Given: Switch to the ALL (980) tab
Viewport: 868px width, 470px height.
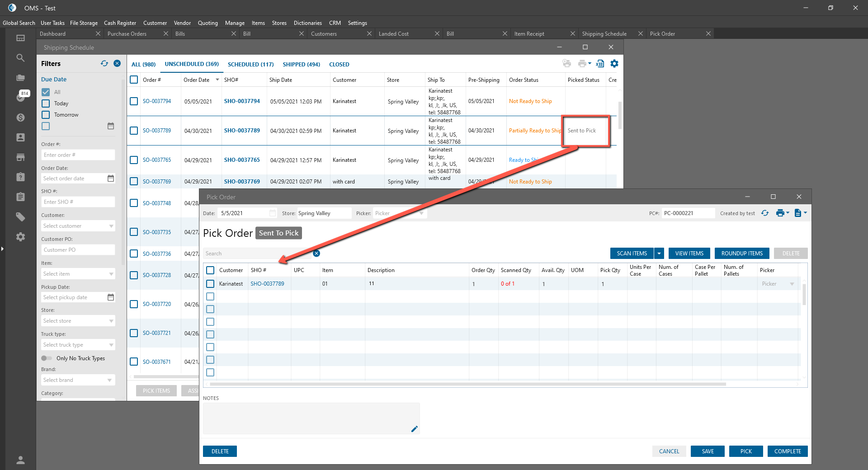Looking at the screenshot, I should 143,64.
